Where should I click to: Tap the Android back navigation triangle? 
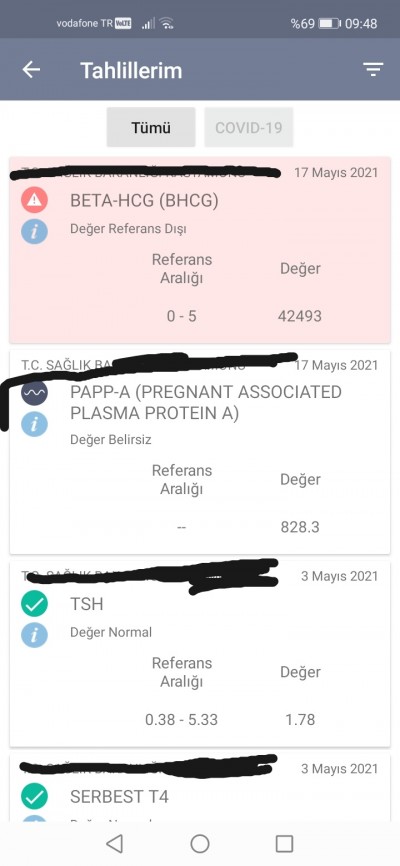click(114, 843)
